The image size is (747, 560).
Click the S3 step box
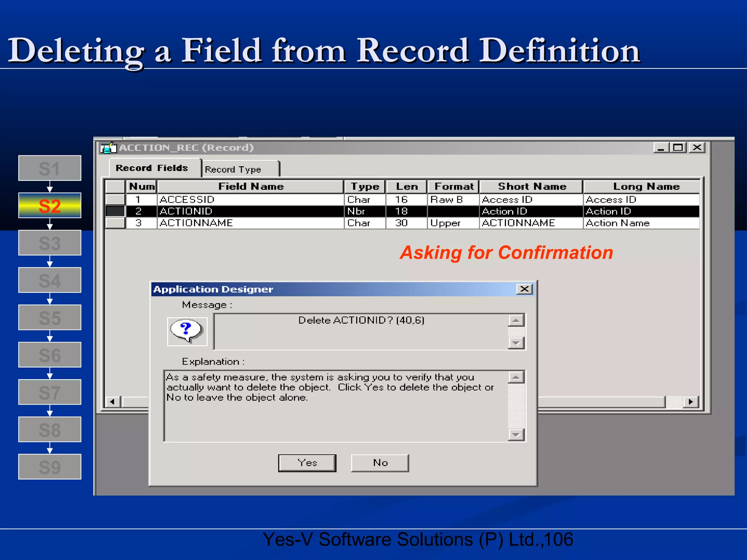pos(50,243)
